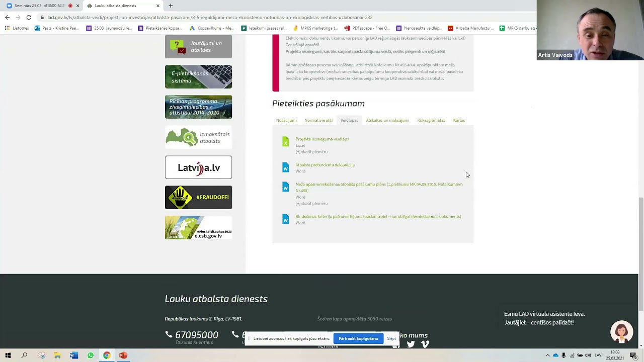Screen dimensions: 644x362
Task: Click the Word icon for Atbalsta pretendenta deklarācija
Action: (x=285, y=167)
